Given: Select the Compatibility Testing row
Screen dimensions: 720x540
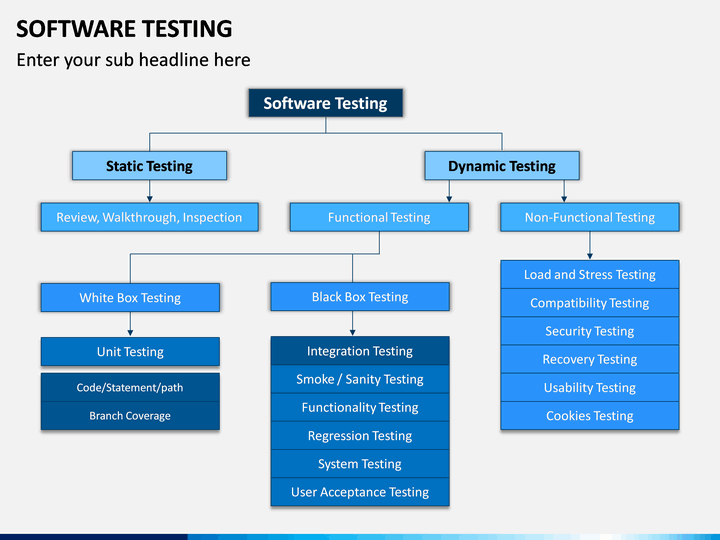Looking at the screenshot, I should 590,303.
